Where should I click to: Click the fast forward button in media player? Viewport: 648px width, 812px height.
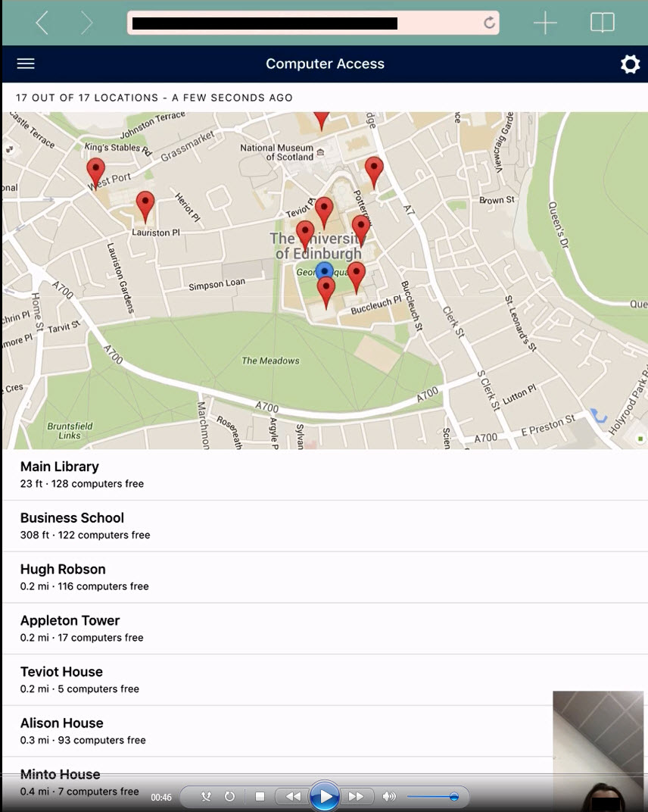pos(356,796)
